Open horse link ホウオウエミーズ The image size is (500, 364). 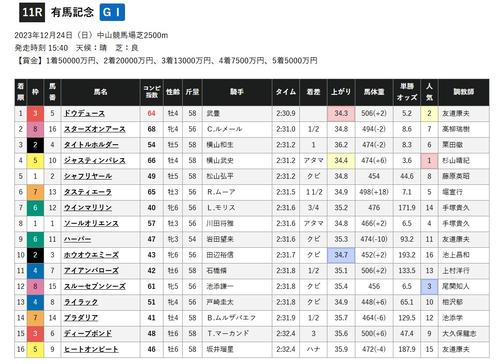point(91,255)
